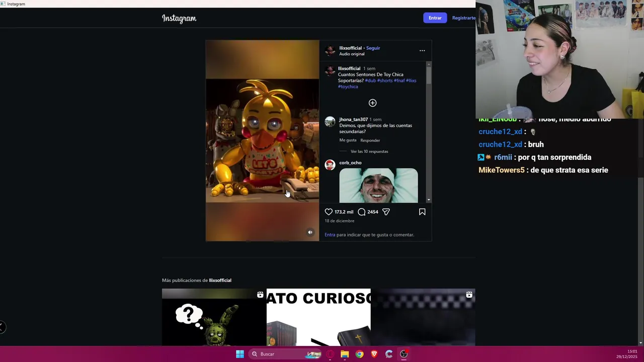Viewport: 644px width, 362px height.
Task: Open the Instagram logo home link
Action: point(179,18)
